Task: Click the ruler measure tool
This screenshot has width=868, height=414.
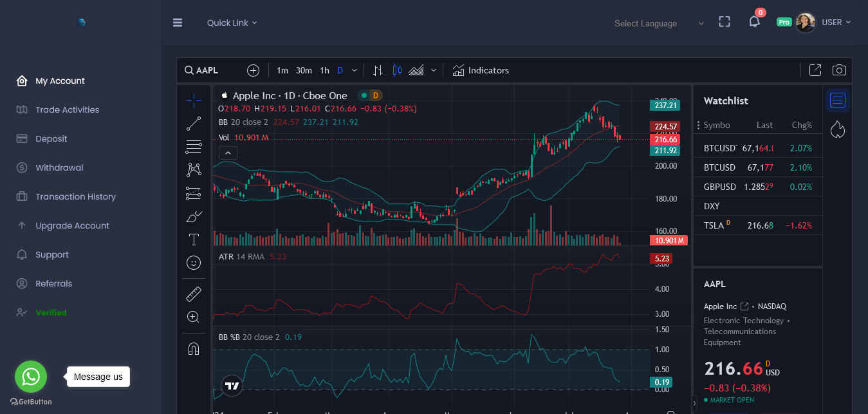Action: (x=194, y=294)
